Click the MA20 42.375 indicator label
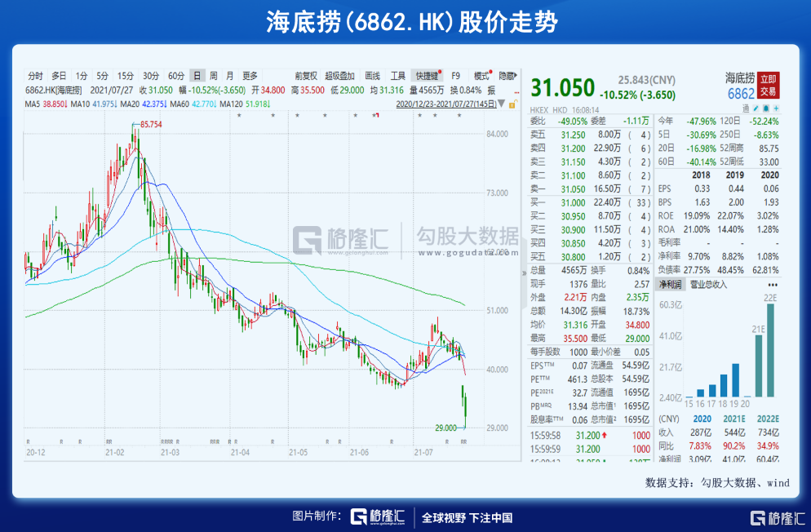The width and height of the screenshot is (811, 532). pos(144,104)
